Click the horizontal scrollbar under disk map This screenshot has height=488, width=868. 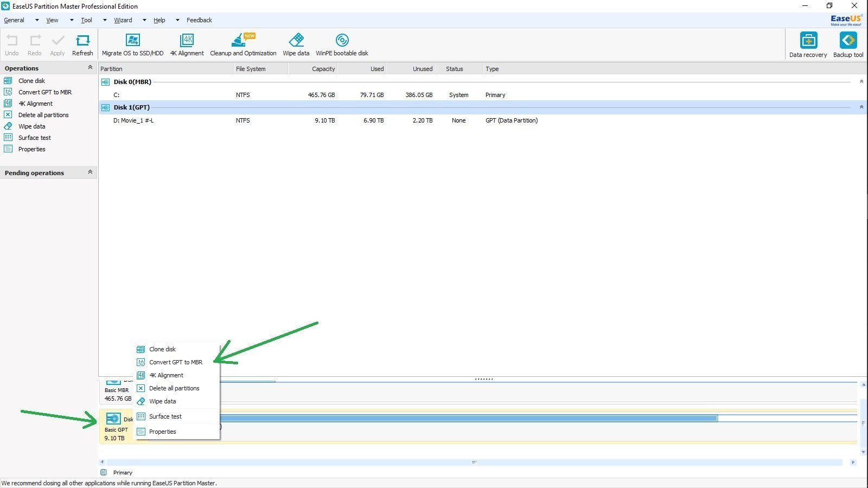tap(474, 463)
